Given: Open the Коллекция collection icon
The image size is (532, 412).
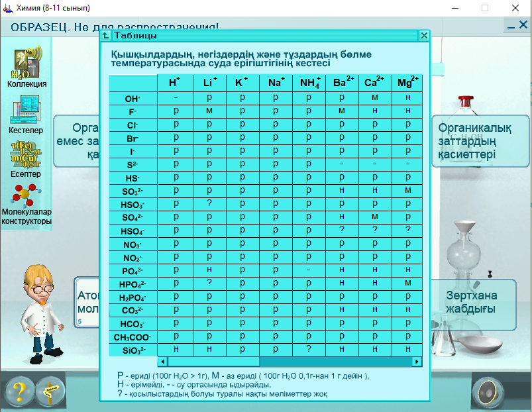Looking at the screenshot, I should [27, 66].
